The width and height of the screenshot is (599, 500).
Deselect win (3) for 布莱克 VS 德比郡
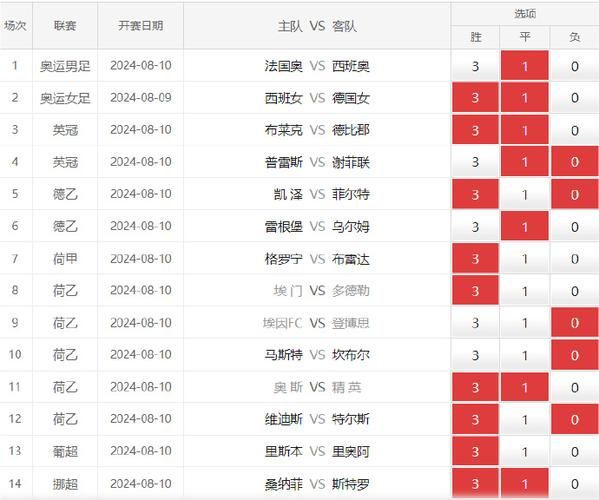pyautogui.click(x=475, y=130)
